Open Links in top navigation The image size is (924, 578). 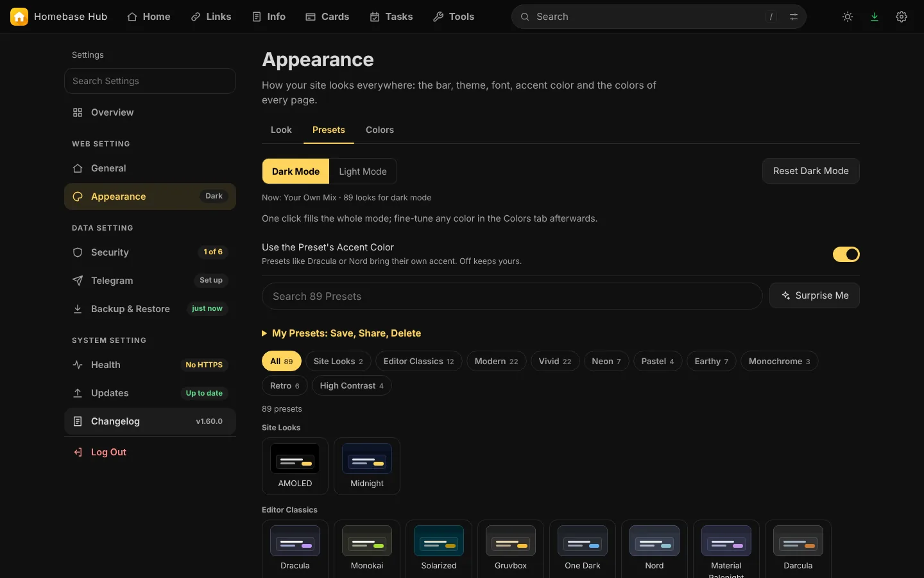click(x=211, y=17)
